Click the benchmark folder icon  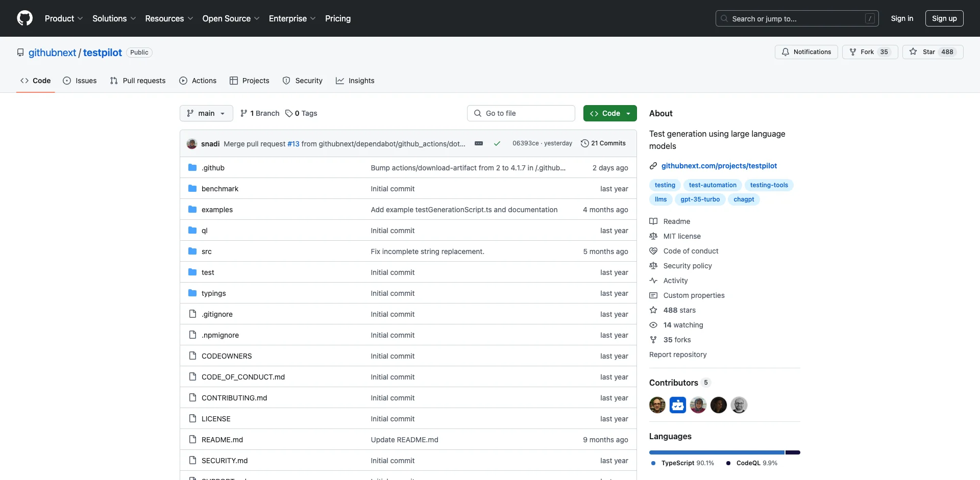point(192,188)
